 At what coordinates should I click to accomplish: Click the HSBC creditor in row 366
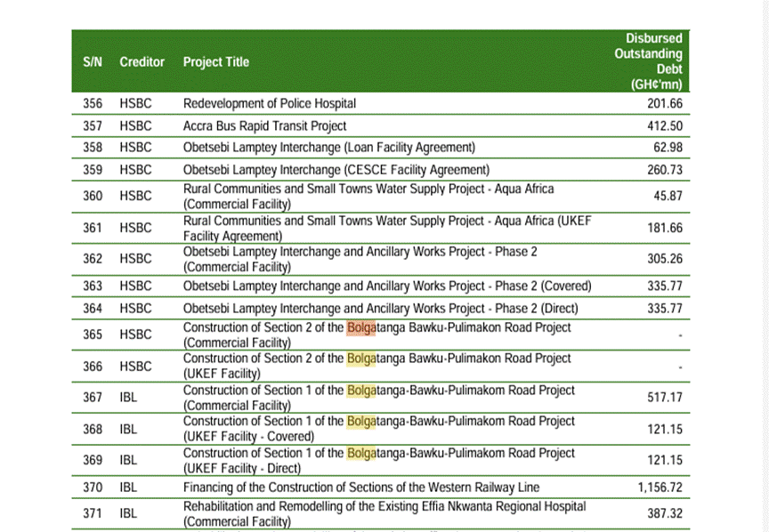(x=135, y=367)
